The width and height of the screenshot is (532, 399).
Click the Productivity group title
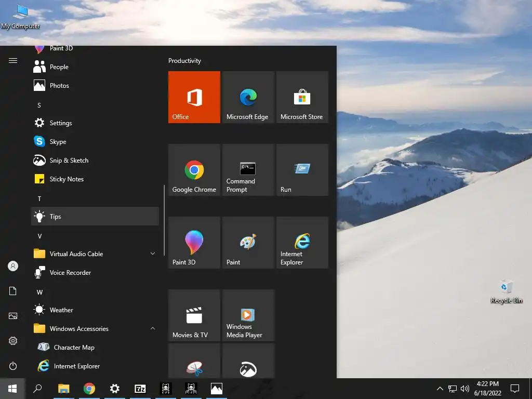[x=184, y=61]
